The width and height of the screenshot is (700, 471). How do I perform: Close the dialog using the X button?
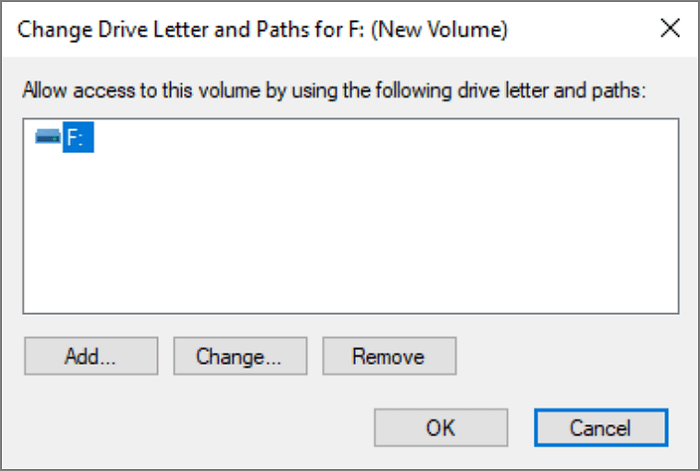[670, 30]
